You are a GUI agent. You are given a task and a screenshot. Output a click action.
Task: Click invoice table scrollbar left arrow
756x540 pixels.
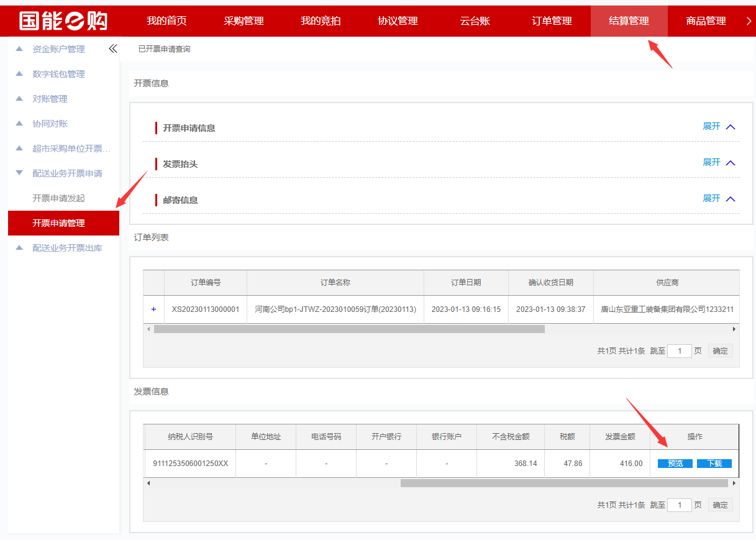click(x=148, y=483)
